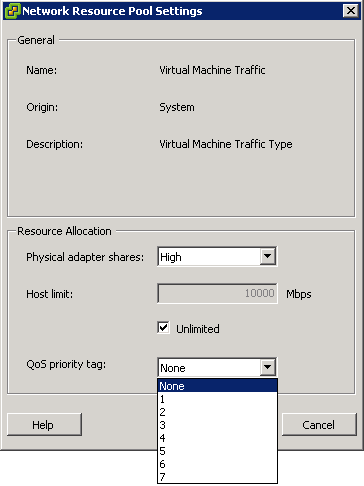The width and height of the screenshot is (364, 486).
Task: Select QoS priority tag 5
Action: [x=217, y=451]
